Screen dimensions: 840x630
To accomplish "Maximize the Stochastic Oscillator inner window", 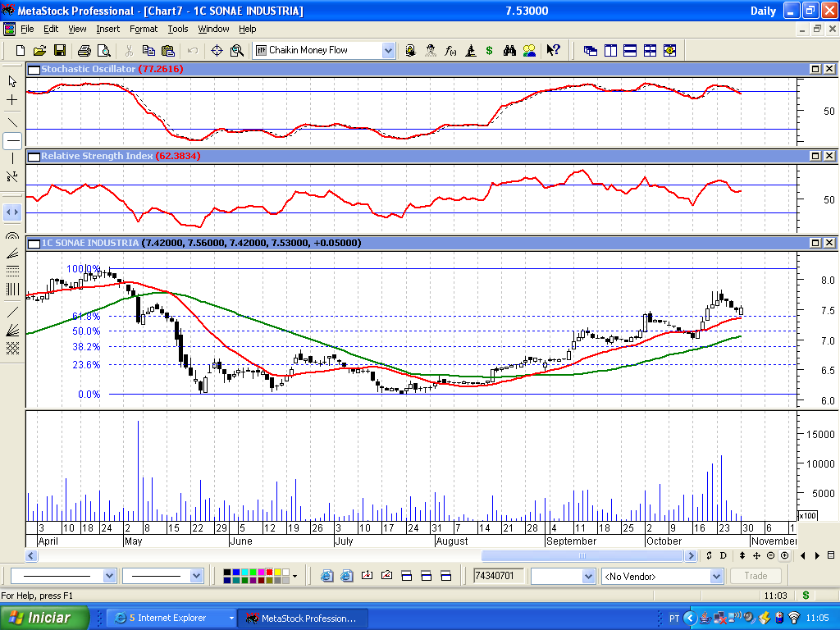I will 815,69.
